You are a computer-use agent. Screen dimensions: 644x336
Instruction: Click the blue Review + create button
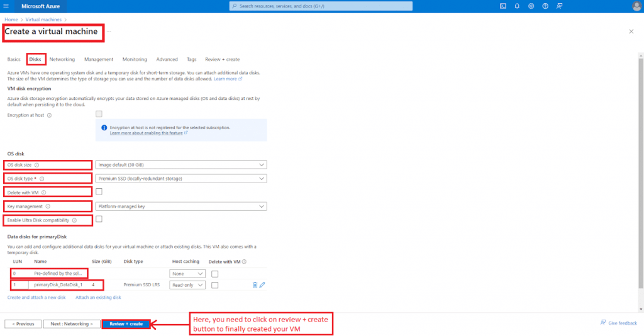[x=126, y=324]
